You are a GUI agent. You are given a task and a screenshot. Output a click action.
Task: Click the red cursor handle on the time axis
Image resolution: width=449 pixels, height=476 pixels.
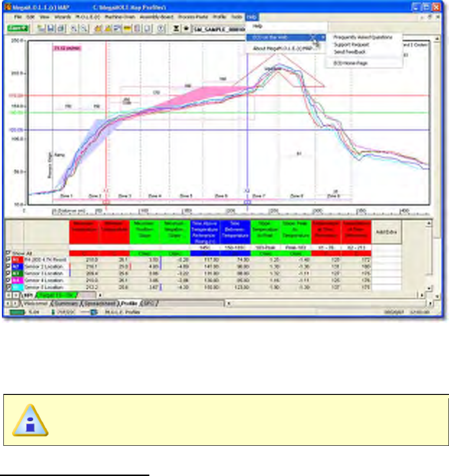pyautogui.click(x=106, y=202)
